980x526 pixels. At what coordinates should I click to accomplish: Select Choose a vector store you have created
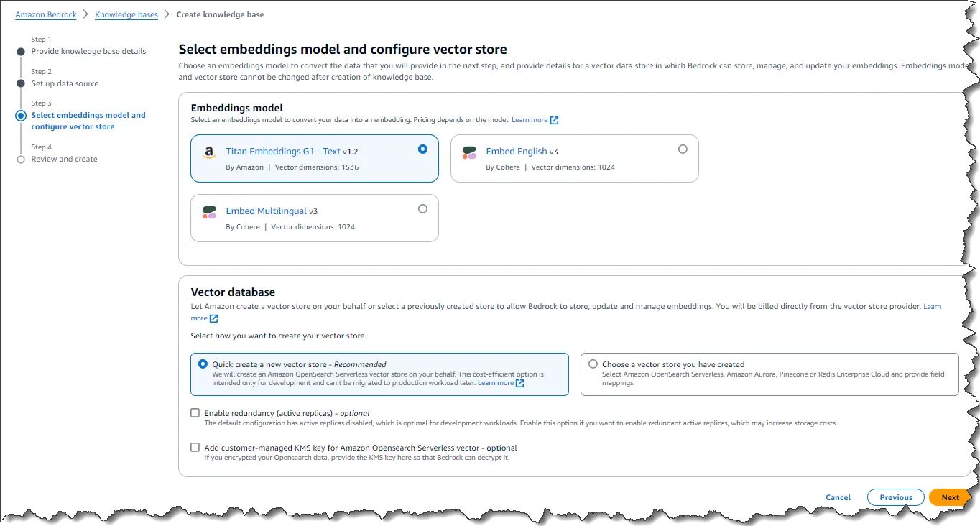tap(593, 364)
